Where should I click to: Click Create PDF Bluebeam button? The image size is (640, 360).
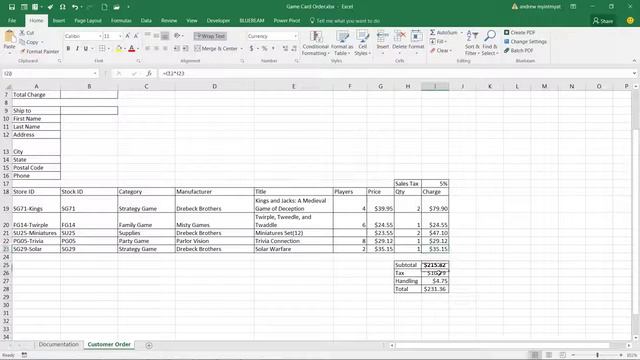(519, 33)
